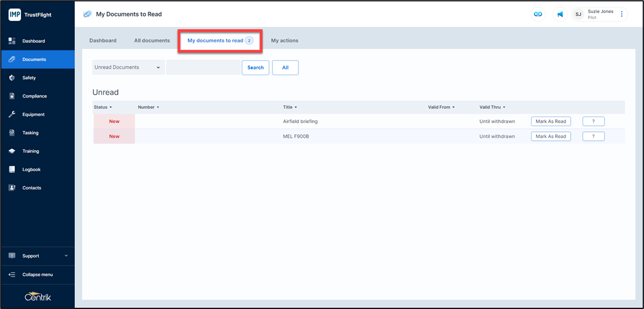Mark Airfield briefing as read
Viewport: 644px width, 309px height.
click(x=551, y=121)
